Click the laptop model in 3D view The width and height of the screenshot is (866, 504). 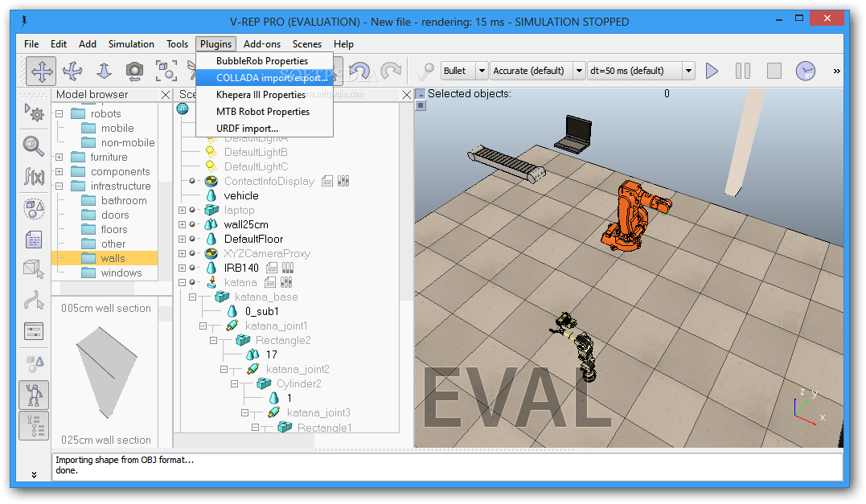click(x=574, y=134)
